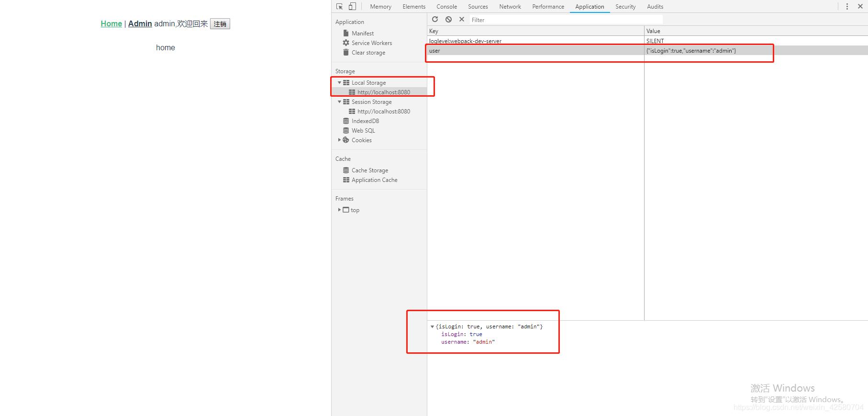Select the Web SQL item
Image resolution: width=868 pixels, height=416 pixels.
click(363, 130)
